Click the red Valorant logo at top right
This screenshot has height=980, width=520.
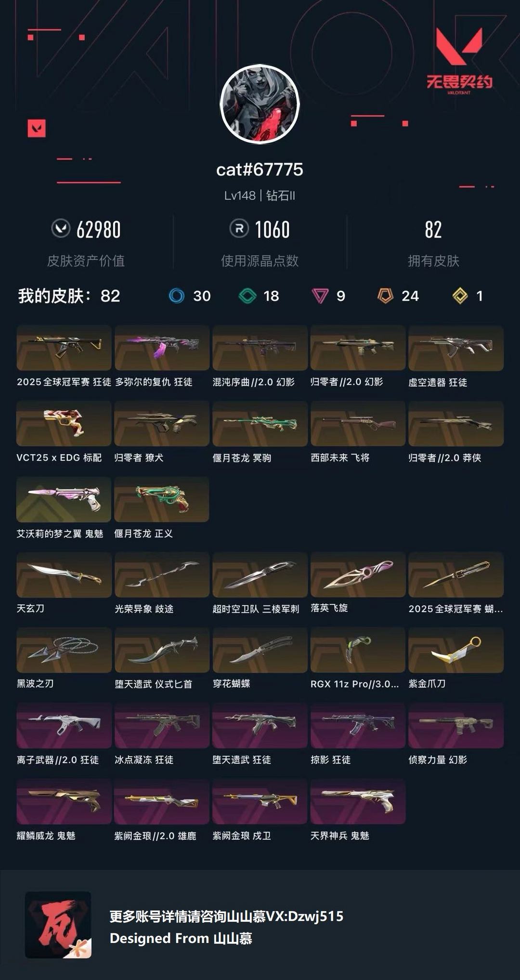pos(459,47)
